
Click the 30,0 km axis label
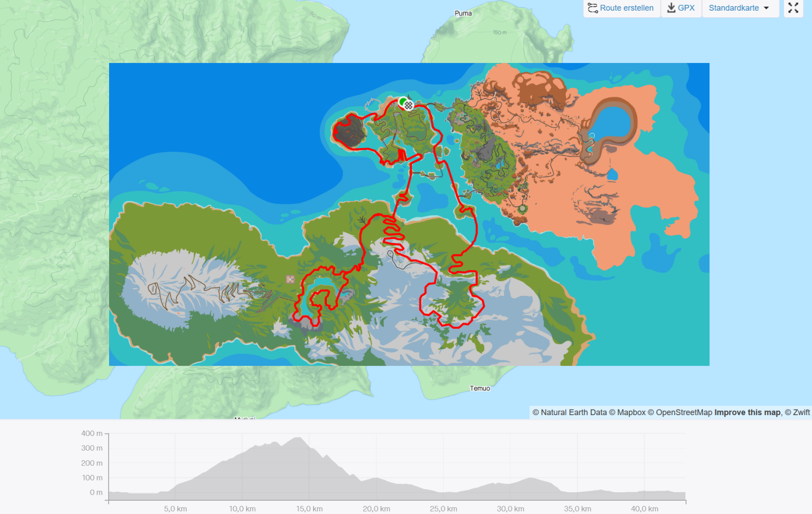click(511, 509)
